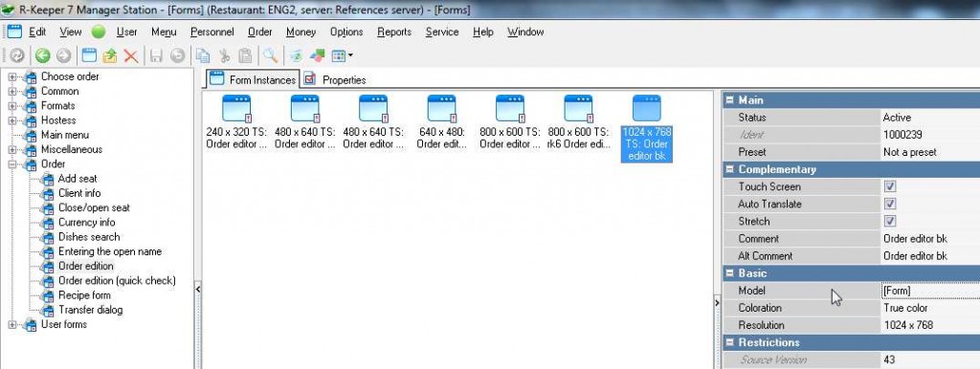The image size is (980, 369).
Task: Open the Personnel menu
Action: pos(212,32)
